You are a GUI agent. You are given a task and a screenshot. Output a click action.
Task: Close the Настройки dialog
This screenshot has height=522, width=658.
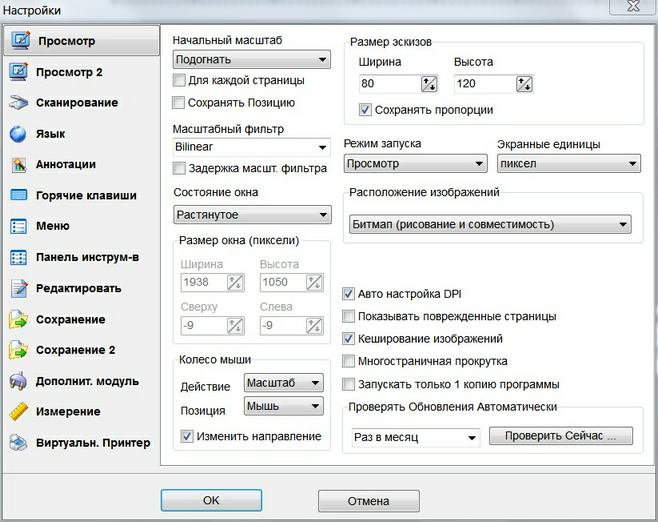coord(633,6)
